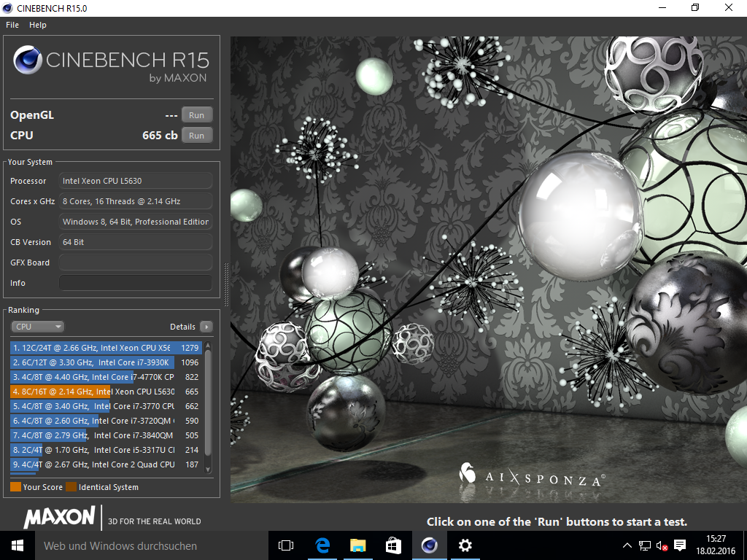Image resolution: width=747 pixels, height=560 pixels.
Task: Click the AIXSPONZA logo in render view
Action: 532,477
